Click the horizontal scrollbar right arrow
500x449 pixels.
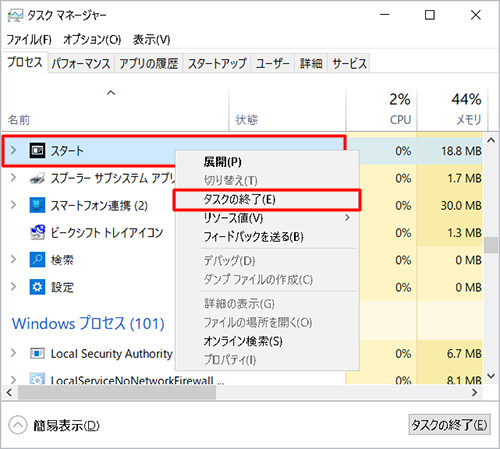[474, 392]
